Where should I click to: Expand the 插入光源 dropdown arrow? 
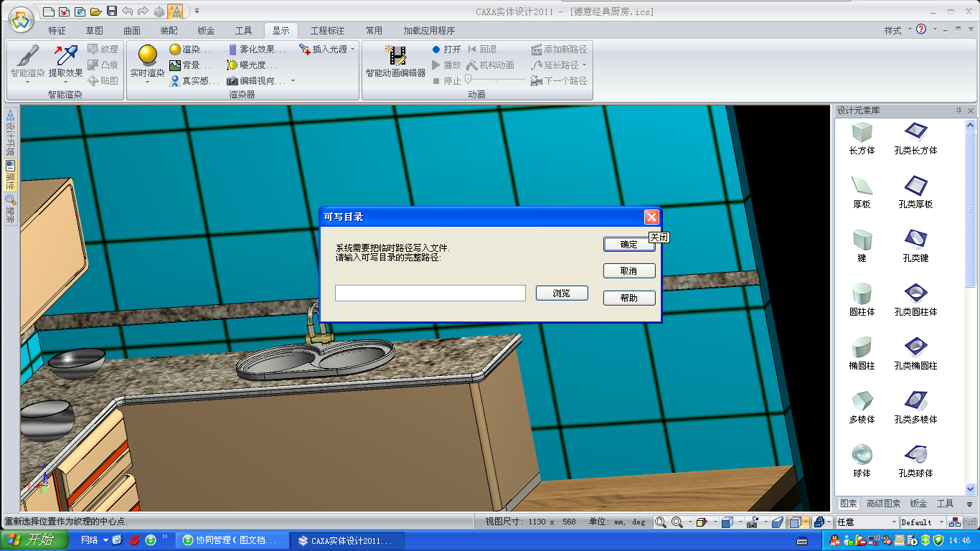click(352, 50)
